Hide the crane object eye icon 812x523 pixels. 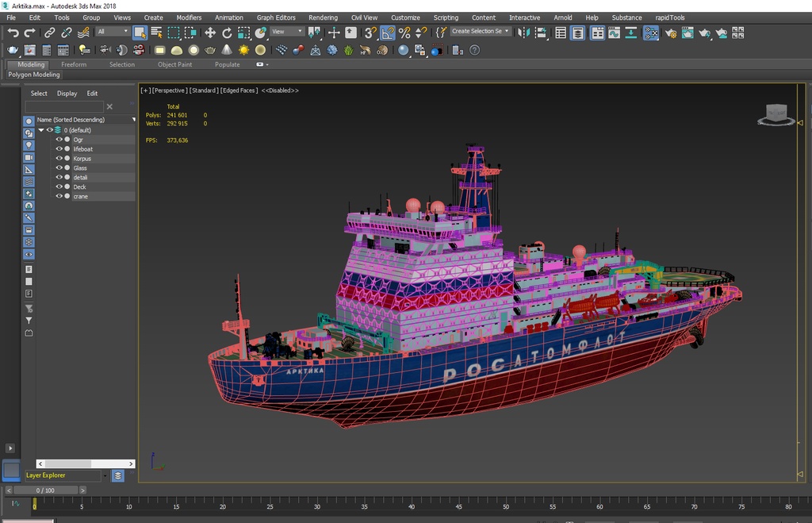(59, 196)
